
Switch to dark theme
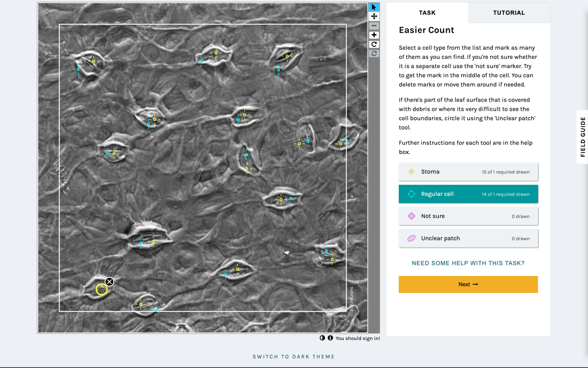(294, 356)
